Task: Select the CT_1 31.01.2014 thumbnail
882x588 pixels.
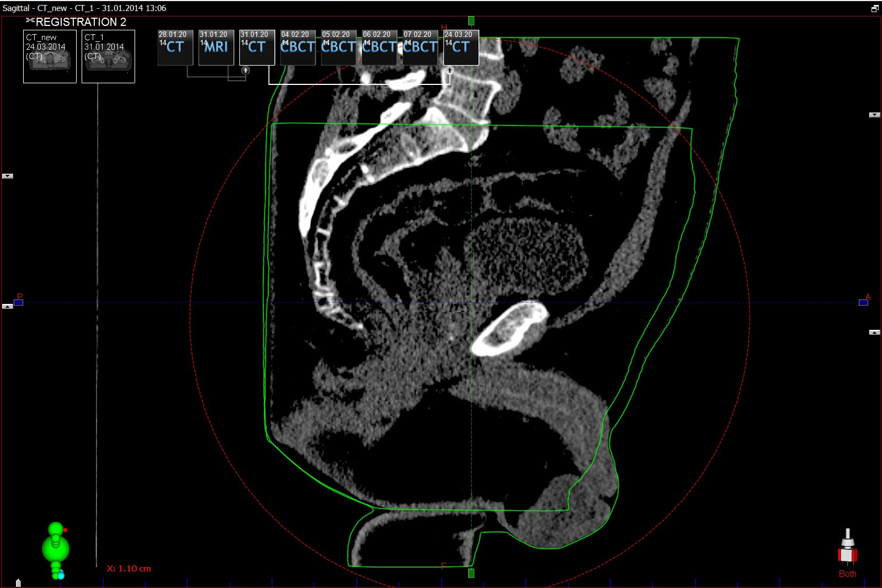Action: pyautogui.click(x=108, y=56)
